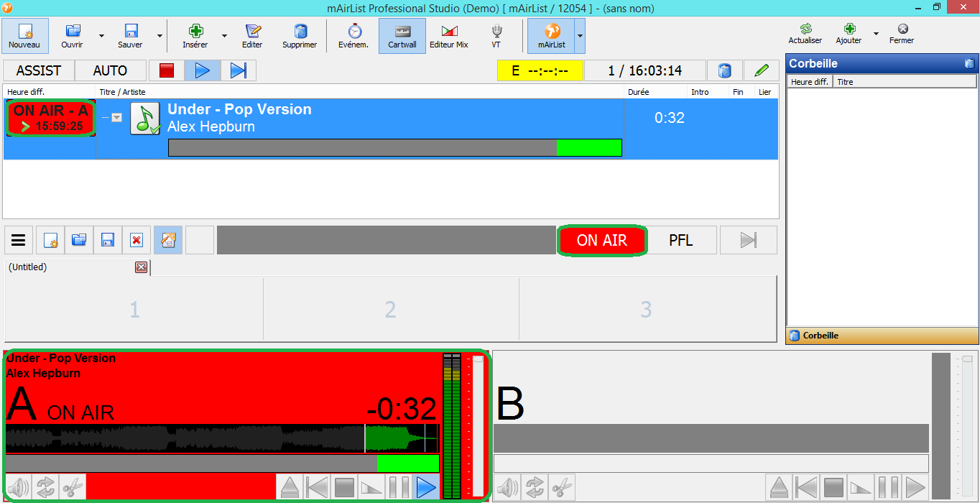
Task: Click the yellow E end-time display
Action: [x=540, y=71]
